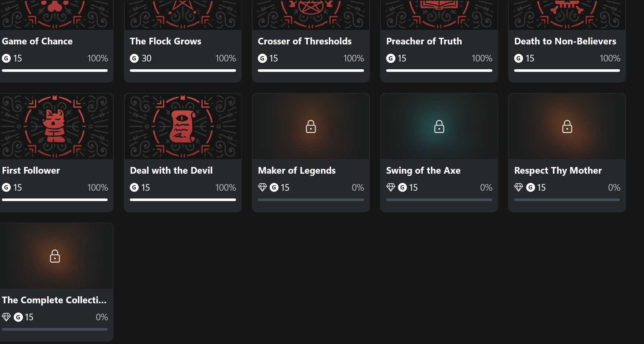This screenshot has width=644, height=344.
Task: Click the 100% label on The Flock Grows
Action: pos(226,58)
